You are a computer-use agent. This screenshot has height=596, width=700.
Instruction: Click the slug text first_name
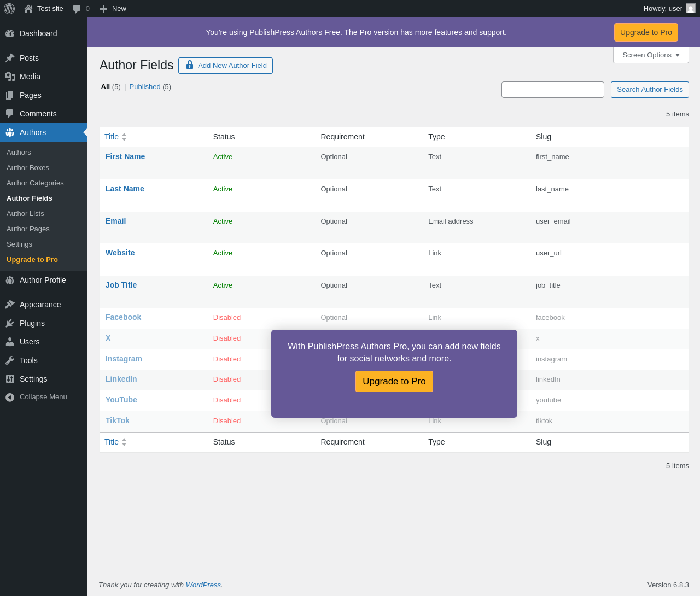[552, 157]
